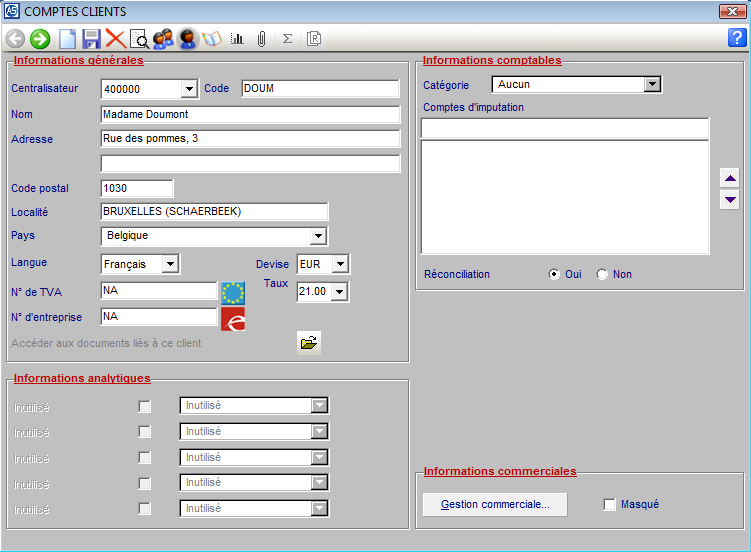Click the EU flag VAT check button
This screenshot has height=552, width=751.
click(x=233, y=292)
